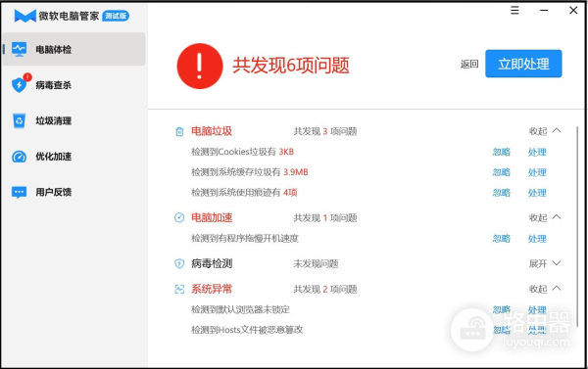Click the 电脑加速 speed icon

[x=179, y=217]
